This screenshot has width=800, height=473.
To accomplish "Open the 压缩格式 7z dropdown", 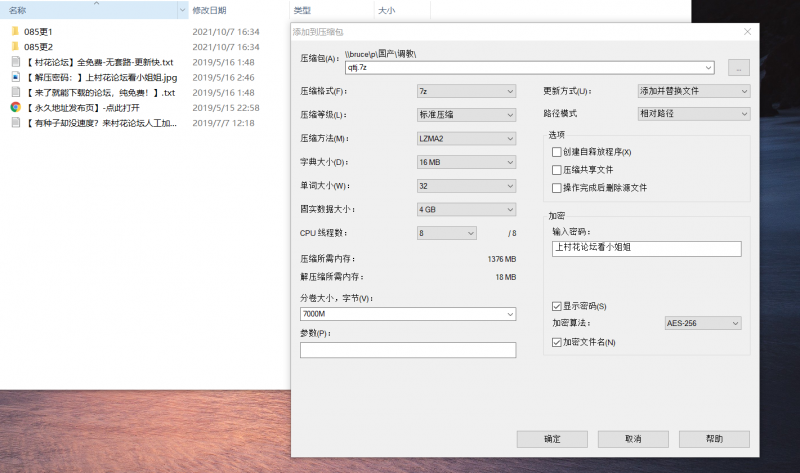I will [465, 91].
